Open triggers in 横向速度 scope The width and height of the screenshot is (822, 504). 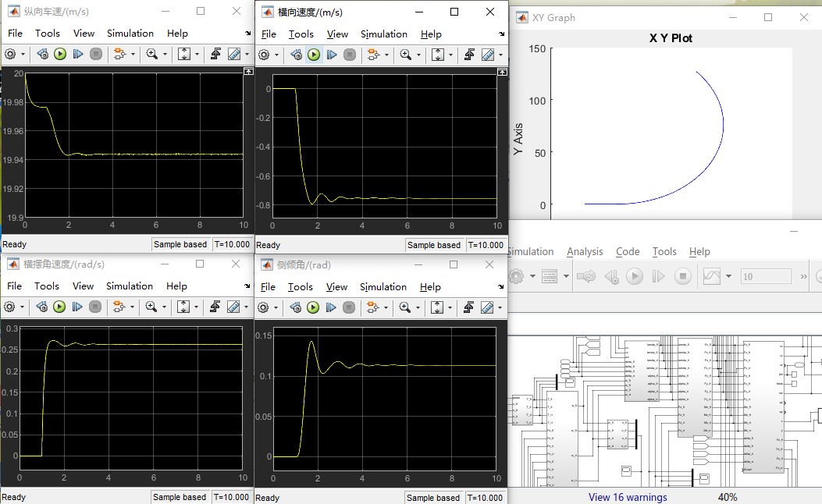pos(469,55)
